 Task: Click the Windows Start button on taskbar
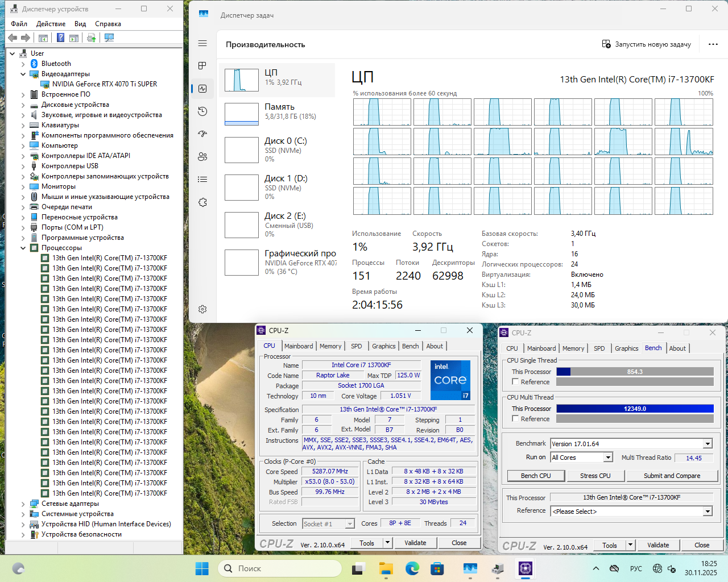click(x=202, y=568)
